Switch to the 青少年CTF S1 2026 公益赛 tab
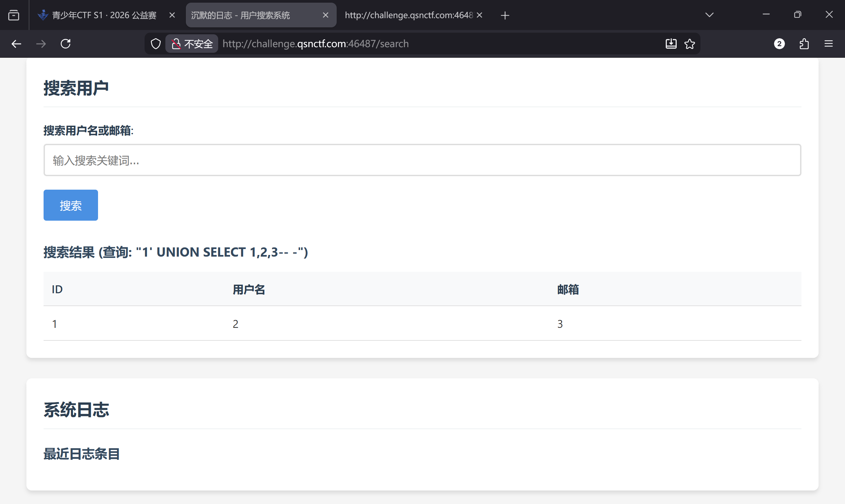Image resolution: width=845 pixels, height=504 pixels. (x=104, y=15)
